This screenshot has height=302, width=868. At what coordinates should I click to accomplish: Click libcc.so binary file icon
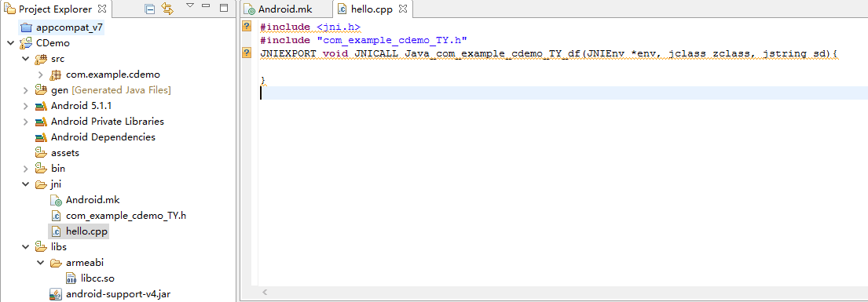click(71, 278)
